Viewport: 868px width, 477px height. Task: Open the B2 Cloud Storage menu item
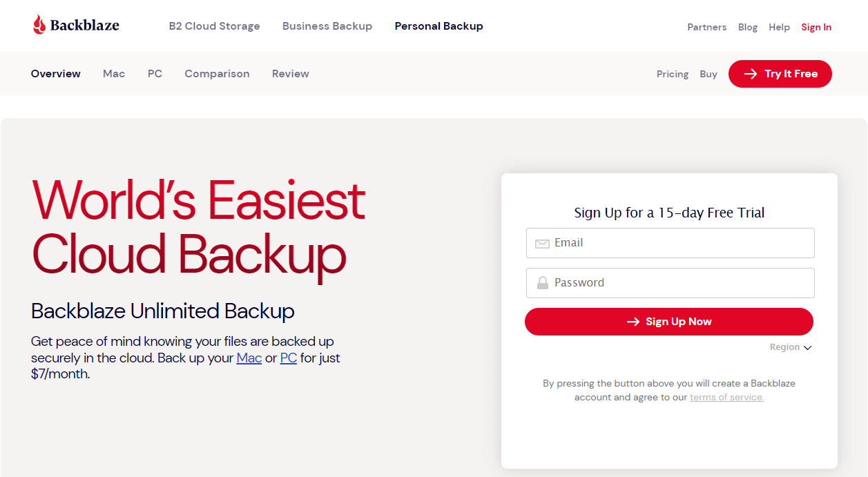tap(214, 26)
